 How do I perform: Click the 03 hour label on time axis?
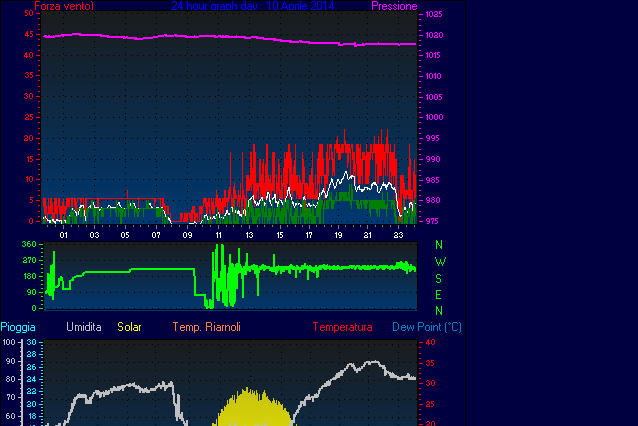94,235
